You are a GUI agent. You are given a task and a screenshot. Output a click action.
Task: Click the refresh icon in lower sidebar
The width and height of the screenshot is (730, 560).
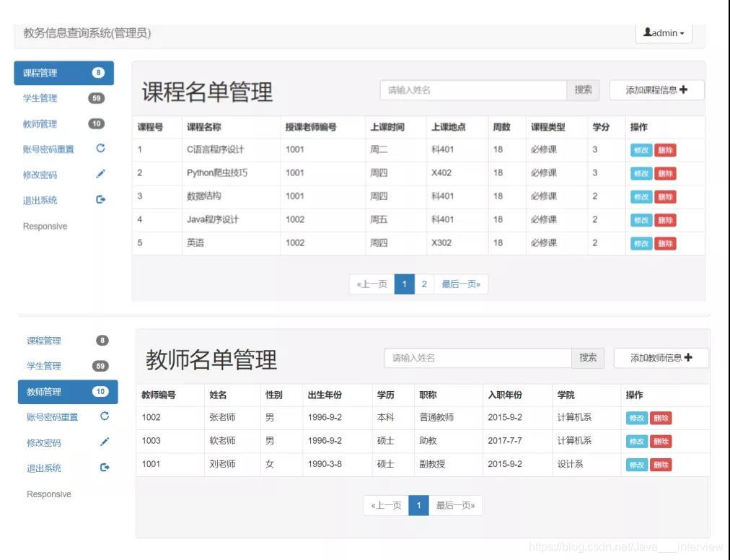pyautogui.click(x=105, y=417)
